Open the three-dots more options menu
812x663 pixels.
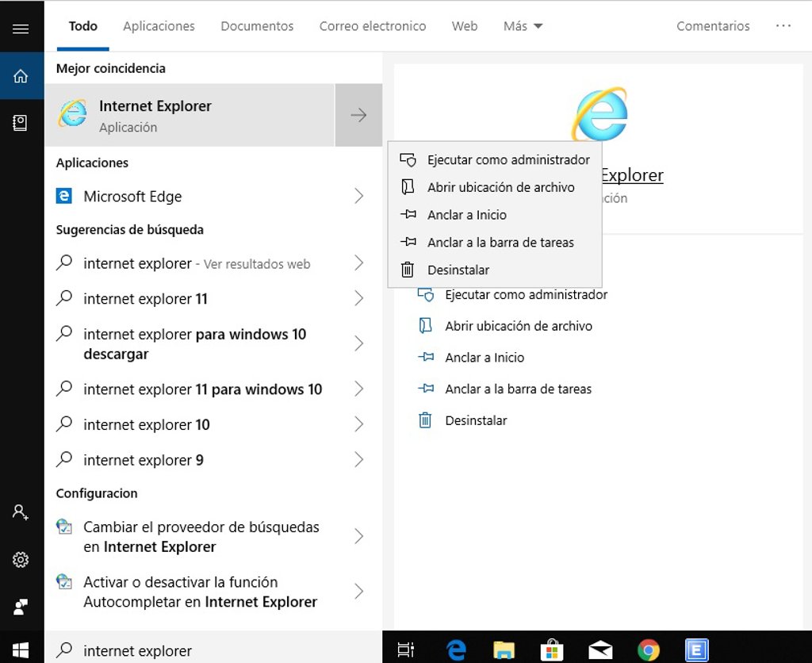tap(783, 26)
